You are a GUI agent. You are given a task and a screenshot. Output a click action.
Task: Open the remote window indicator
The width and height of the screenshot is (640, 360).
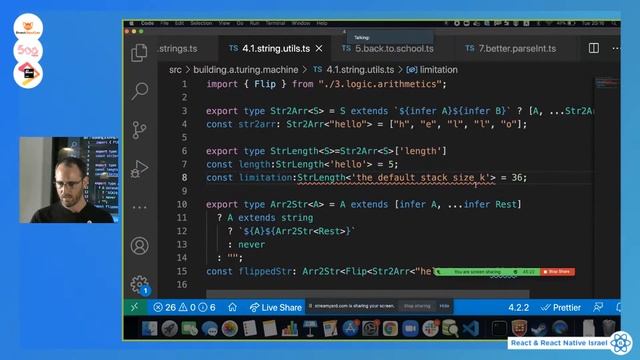tap(134, 307)
